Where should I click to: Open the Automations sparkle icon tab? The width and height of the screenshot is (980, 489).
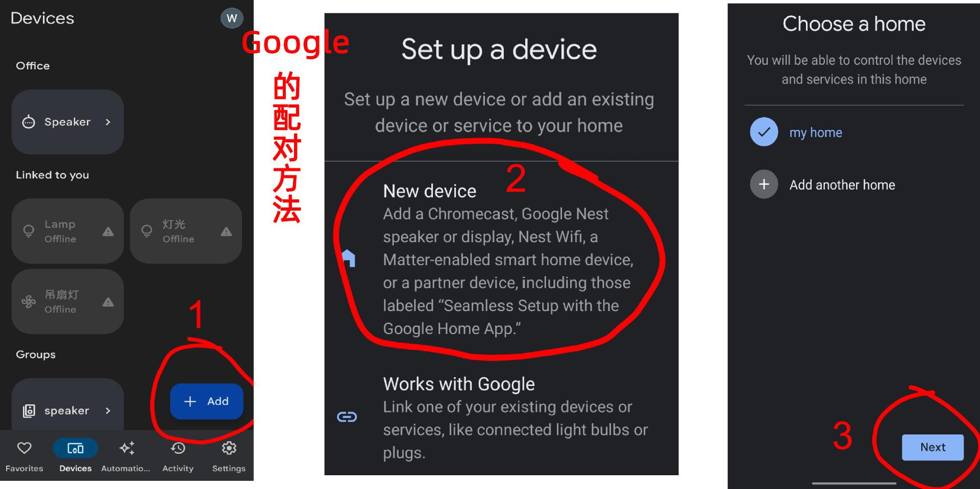click(x=127, y=448)
